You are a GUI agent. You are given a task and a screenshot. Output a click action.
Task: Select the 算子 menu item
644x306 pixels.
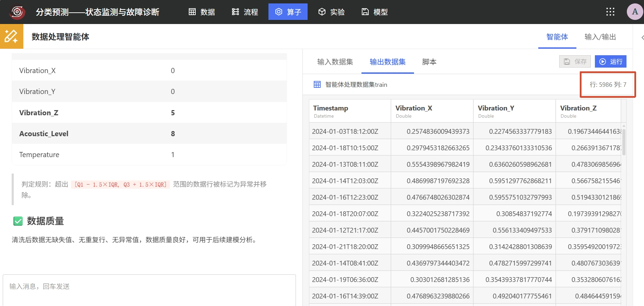[288, 12]
